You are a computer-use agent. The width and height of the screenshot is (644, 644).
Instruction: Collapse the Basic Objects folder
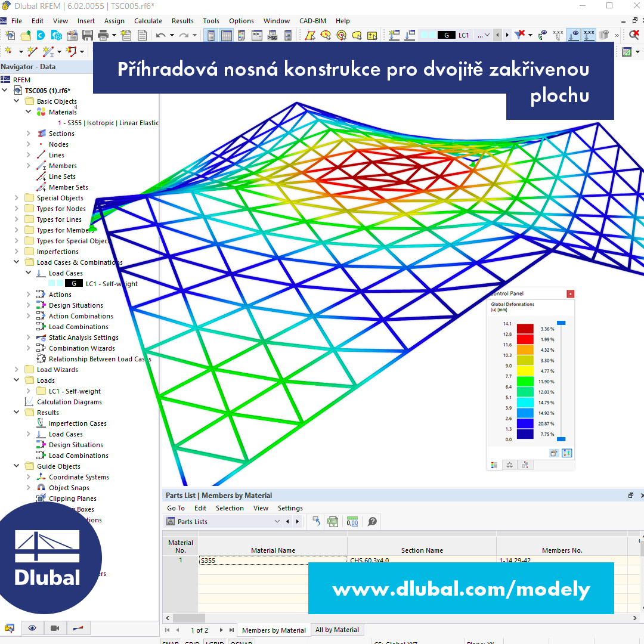tap(17, 101)
